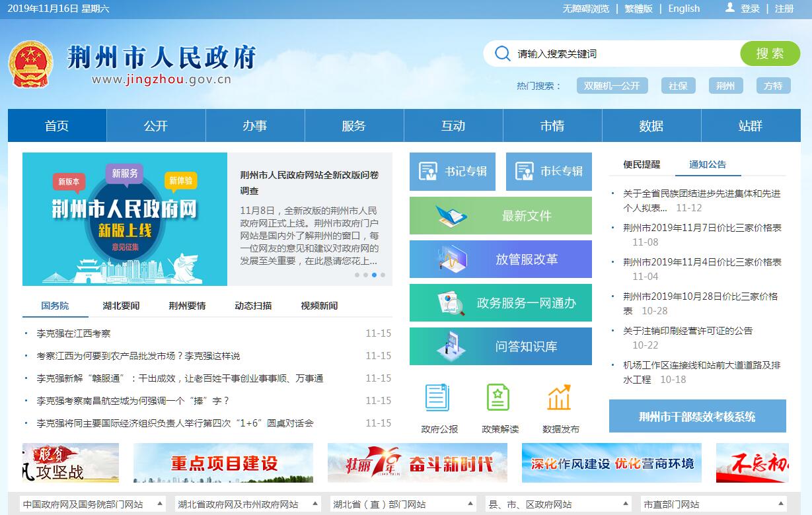Image resolution: width=812 pixels, height=515 pixels.
Task: Click the search keyword input field
Action: (x=621, y=53)
